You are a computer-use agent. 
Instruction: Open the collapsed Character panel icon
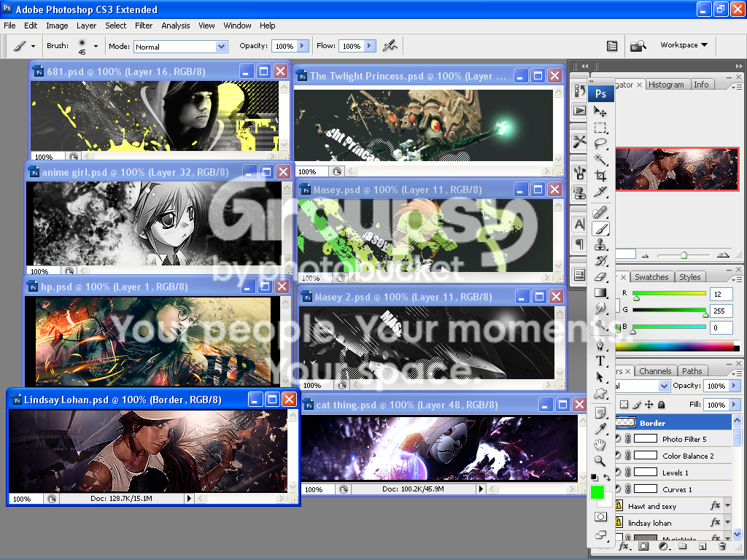point(579,225)
